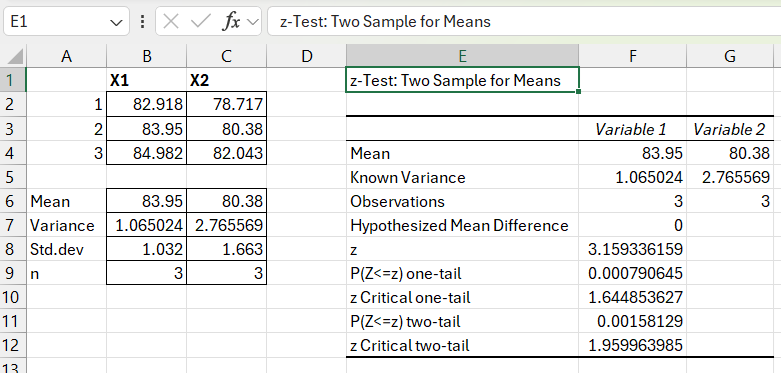This screenshot has height=373, width=781.
Task: Select the Variable 2 heading cell
Action: [x=730, y=130]
